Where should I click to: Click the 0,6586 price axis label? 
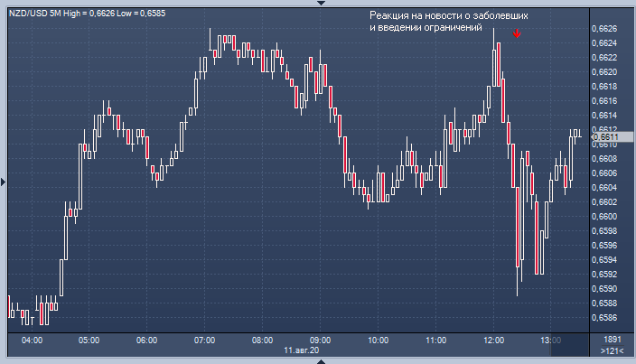point(603,318)
